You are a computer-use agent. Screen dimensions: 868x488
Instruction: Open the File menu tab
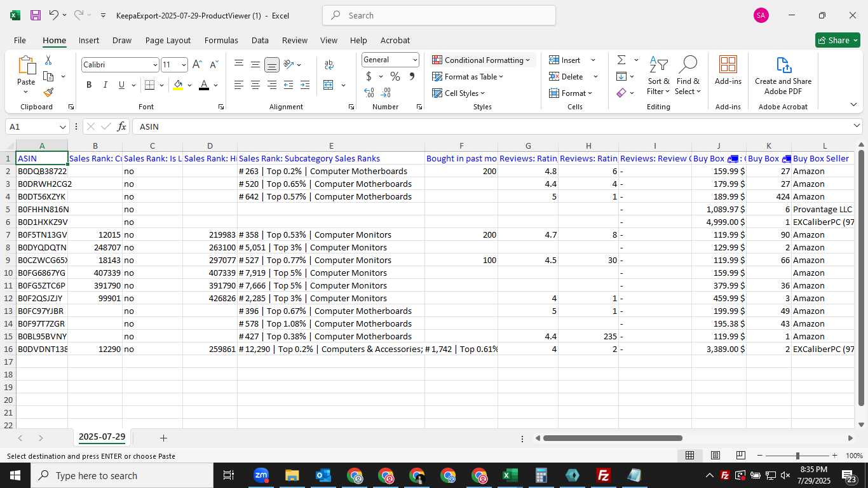point(20,40)
